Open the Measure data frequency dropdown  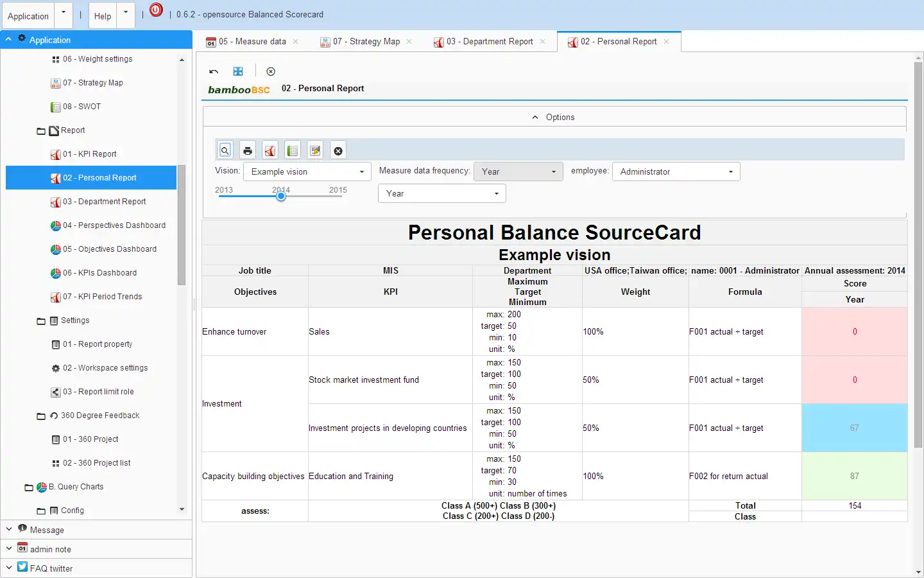(518, 171)
